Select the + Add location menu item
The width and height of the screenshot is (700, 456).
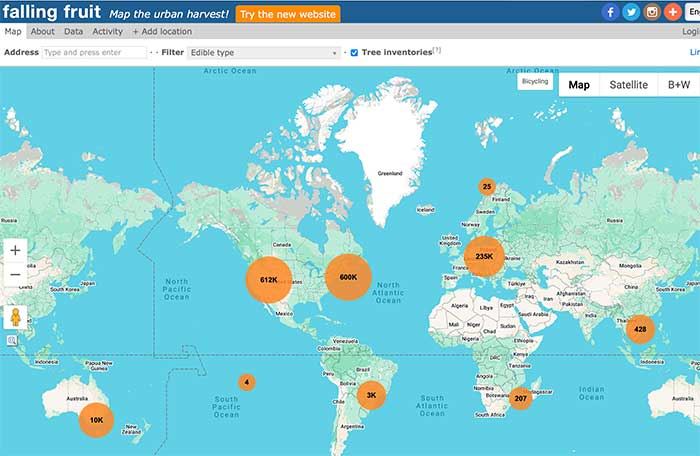(x=162, y=31)
